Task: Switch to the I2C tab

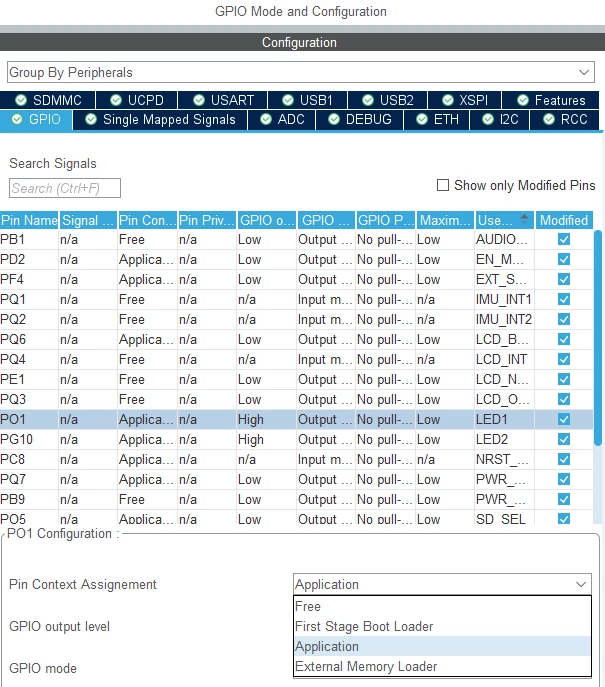Action: point(500,120)
